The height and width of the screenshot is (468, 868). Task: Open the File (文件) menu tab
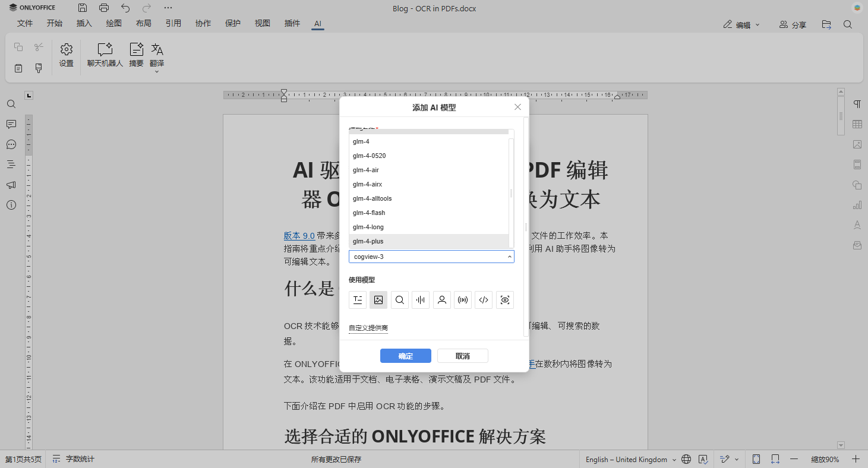25,23
